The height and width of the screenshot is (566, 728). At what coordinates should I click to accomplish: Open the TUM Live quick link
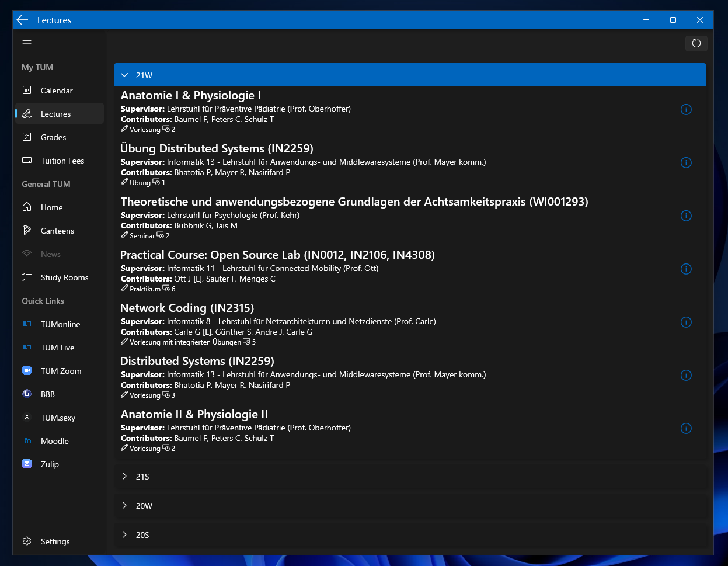(x=60, y=347)
